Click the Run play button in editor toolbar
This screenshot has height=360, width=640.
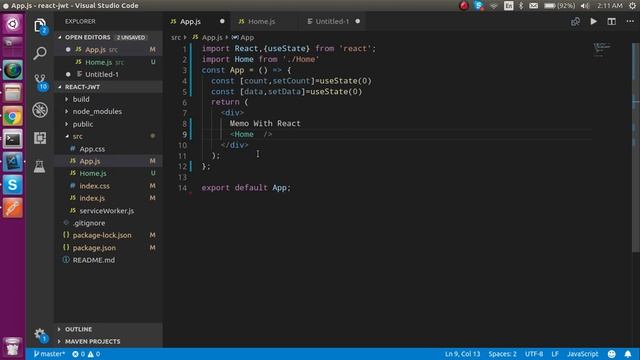[593, 21]
